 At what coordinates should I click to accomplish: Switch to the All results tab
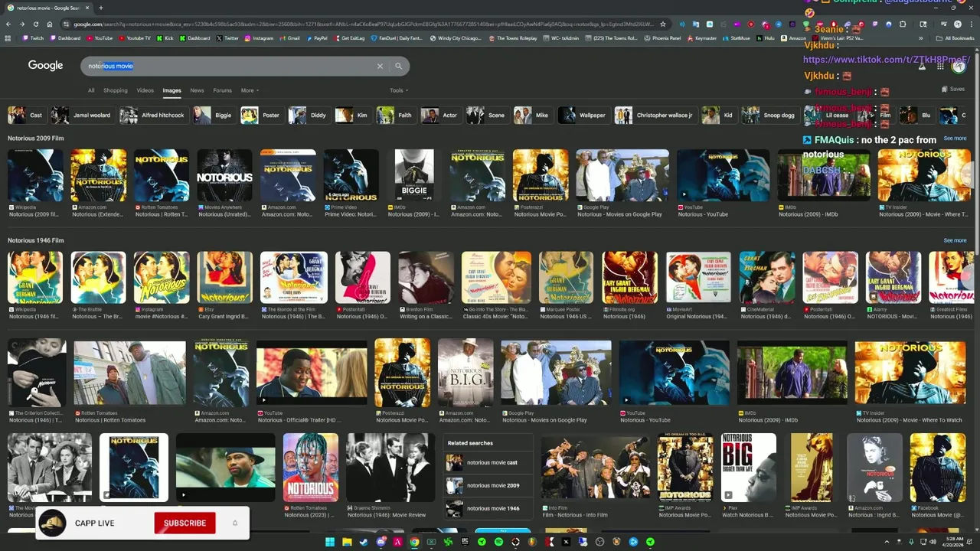pyautogui.click(x=91, y=90)
